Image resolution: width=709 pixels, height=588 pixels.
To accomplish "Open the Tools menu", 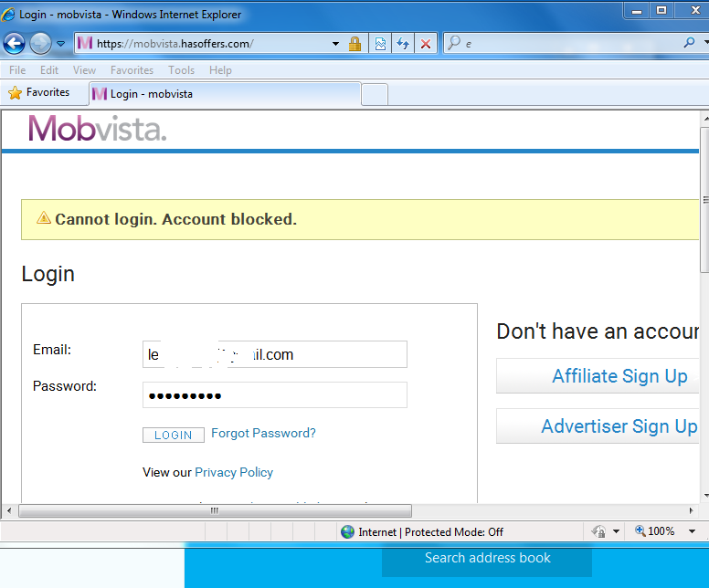I will pyautogui.click(x=181, y=70).
